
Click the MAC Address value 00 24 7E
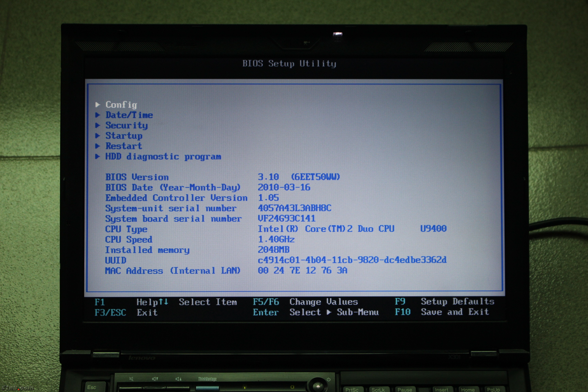(x=303, y=270)
